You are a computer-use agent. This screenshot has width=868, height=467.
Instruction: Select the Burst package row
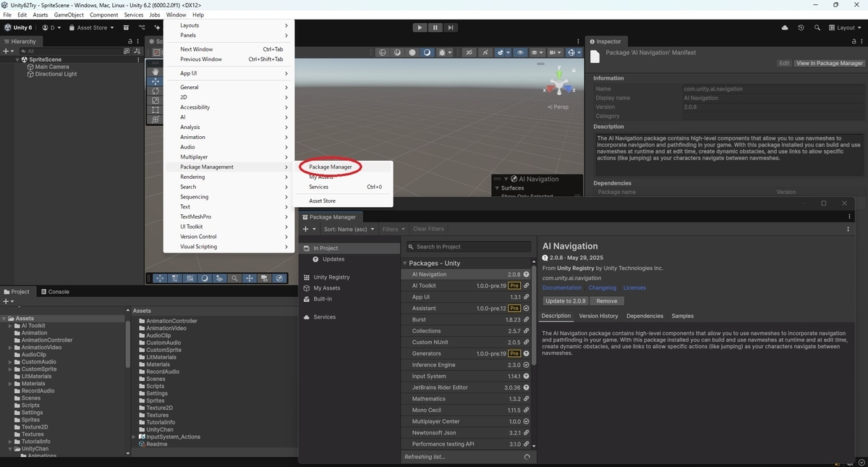click(x=467, y=319)
